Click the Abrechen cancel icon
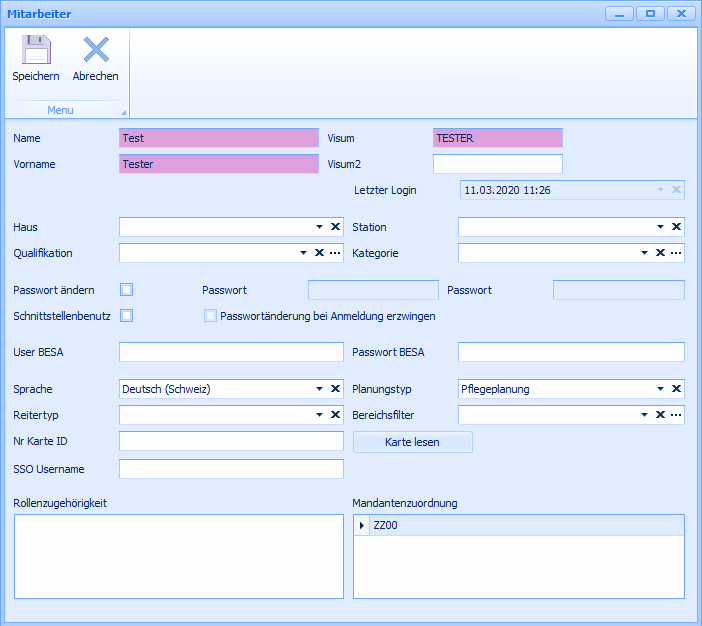 (x=96, y=50)
